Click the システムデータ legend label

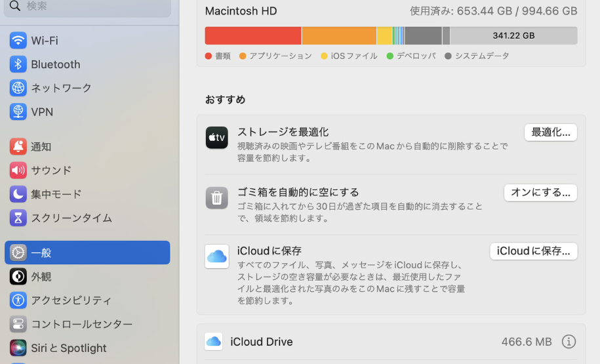click(x=482, y=56)
